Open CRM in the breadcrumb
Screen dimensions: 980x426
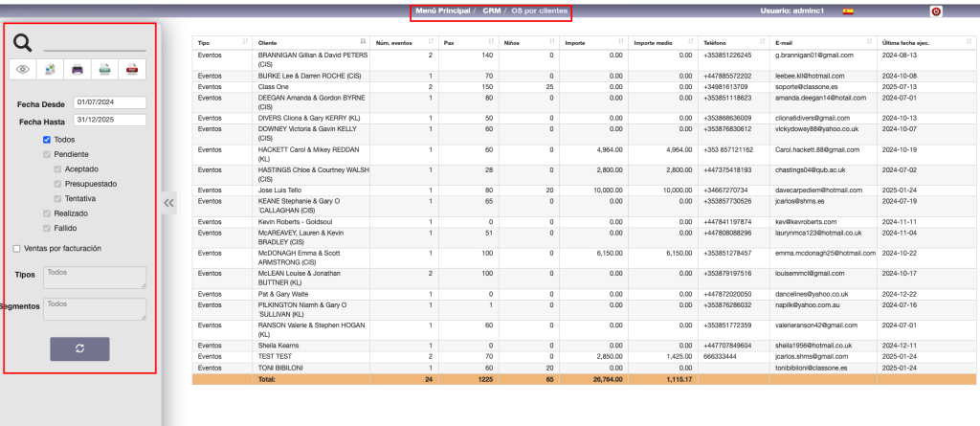tap(491, 11)
